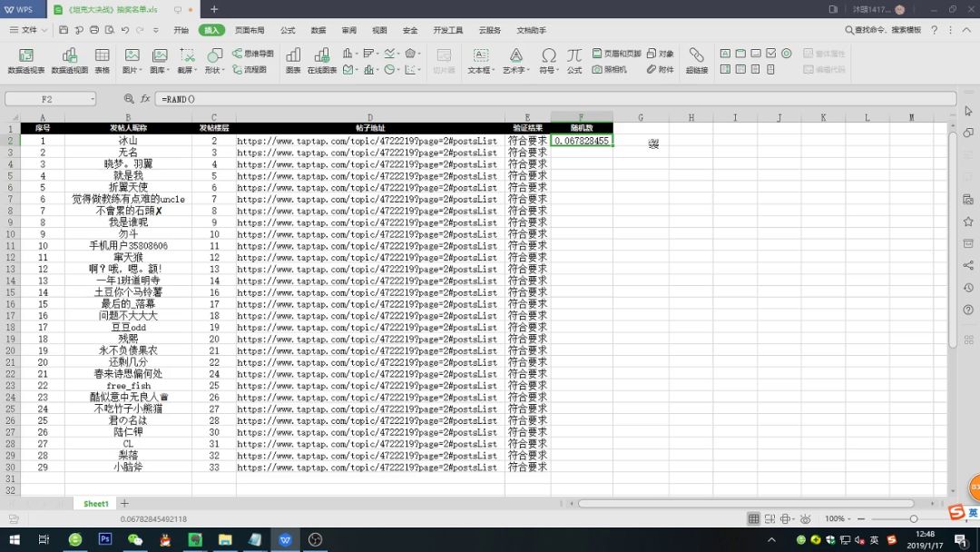
Task: Click the zoom slider handle
Action: point(913,519)
